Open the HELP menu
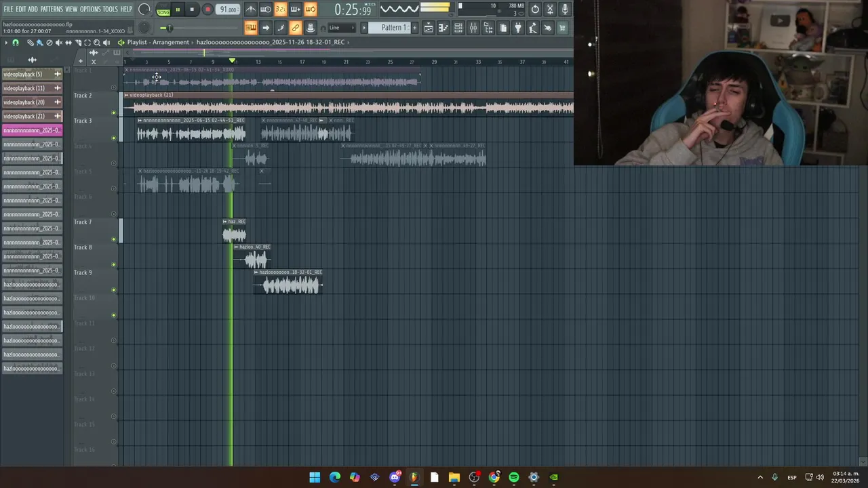The height and width of the screenshot is (488, 868). [127, 9]
